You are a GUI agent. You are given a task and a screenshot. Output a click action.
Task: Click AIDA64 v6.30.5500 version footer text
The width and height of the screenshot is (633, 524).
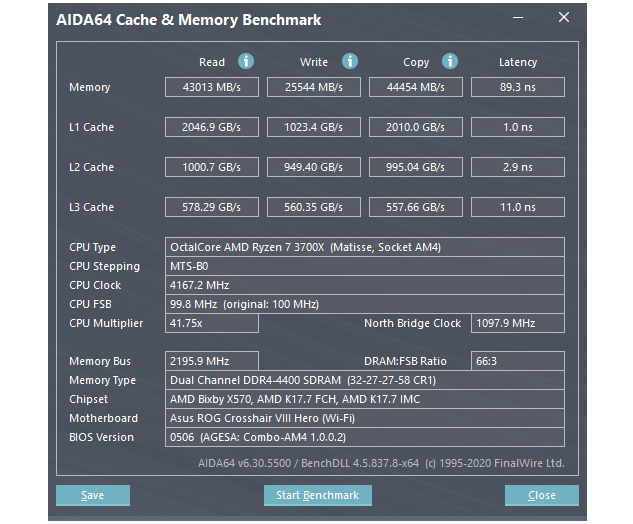(381, 463)
